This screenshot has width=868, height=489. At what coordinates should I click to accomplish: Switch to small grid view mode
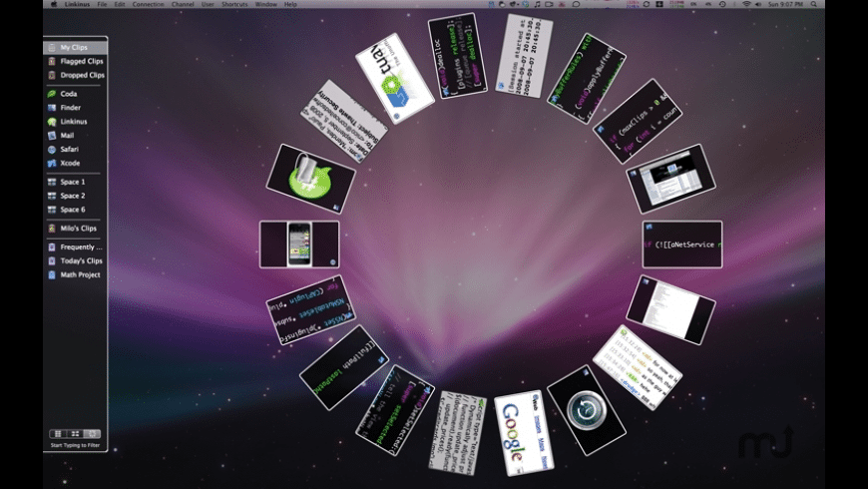click(x=75, y=434)
